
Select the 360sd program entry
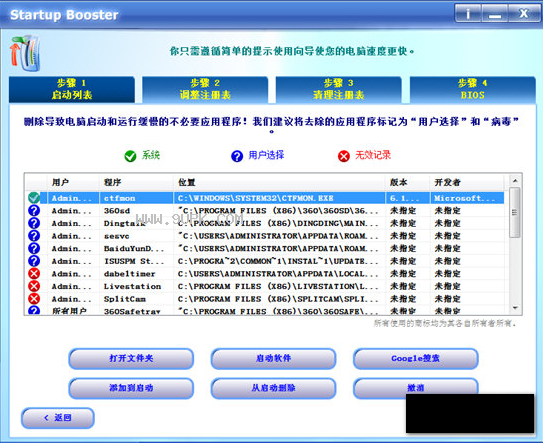point(117,211)
